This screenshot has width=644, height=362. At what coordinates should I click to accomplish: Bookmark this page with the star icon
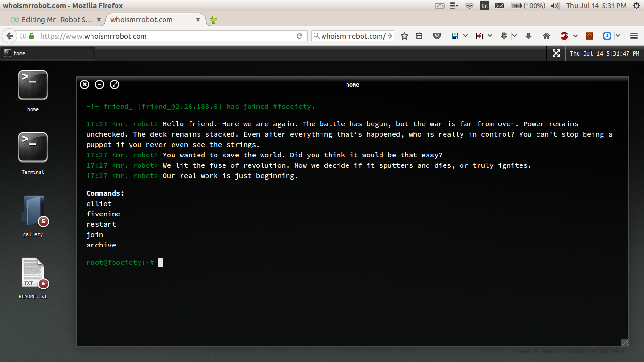(405, 36)
